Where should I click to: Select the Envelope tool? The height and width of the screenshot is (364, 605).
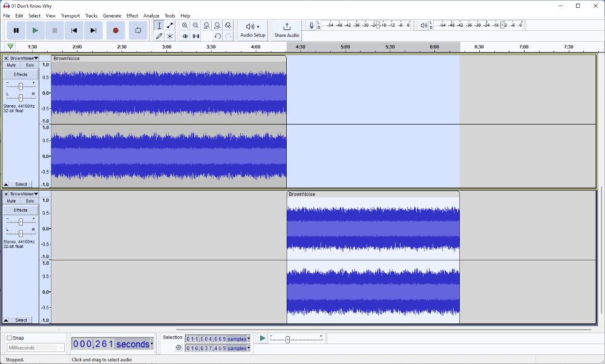[170, 25]
